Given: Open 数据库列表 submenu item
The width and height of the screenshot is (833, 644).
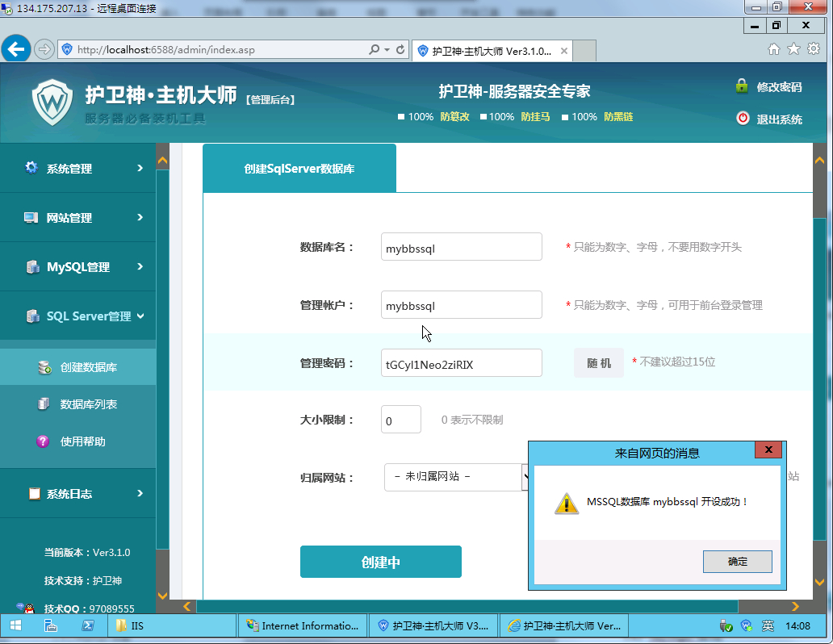Looking at the screenshot, I should click(77, 404).
